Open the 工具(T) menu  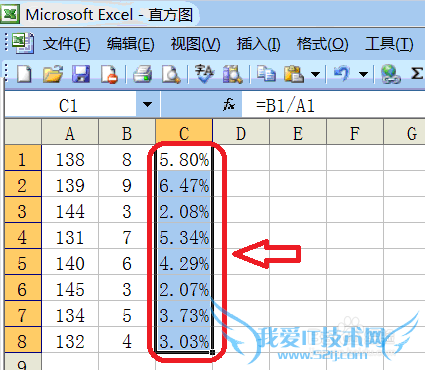pyautogui.click(x=389, y=44)
